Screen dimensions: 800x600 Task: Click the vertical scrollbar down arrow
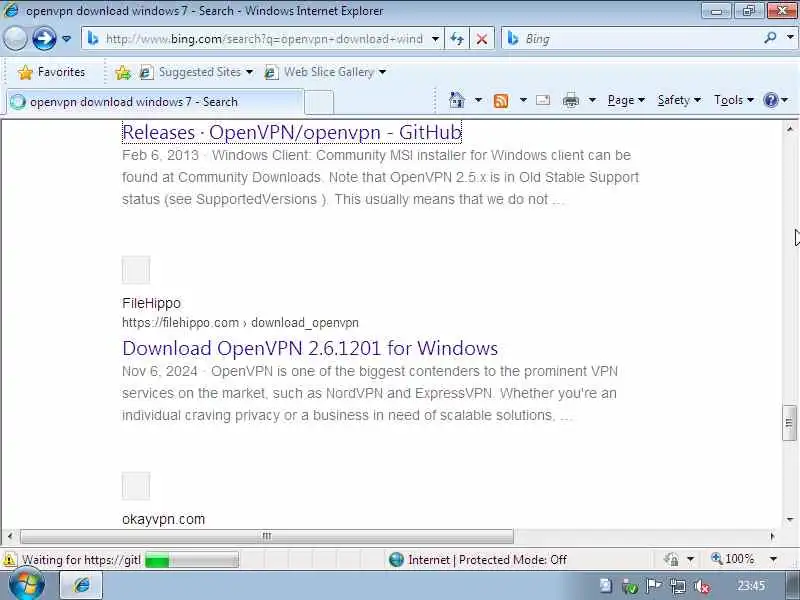[x=790, y=520]
